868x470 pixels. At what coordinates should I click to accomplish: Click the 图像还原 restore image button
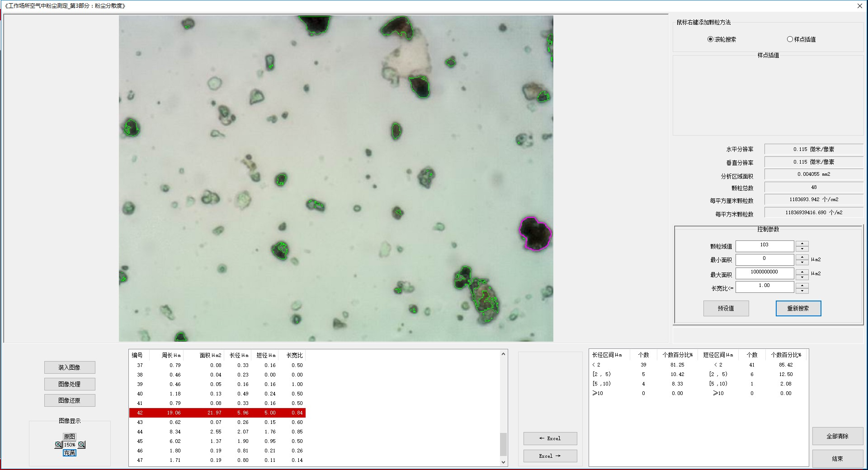pyautogui.click(x=70, y=400)
